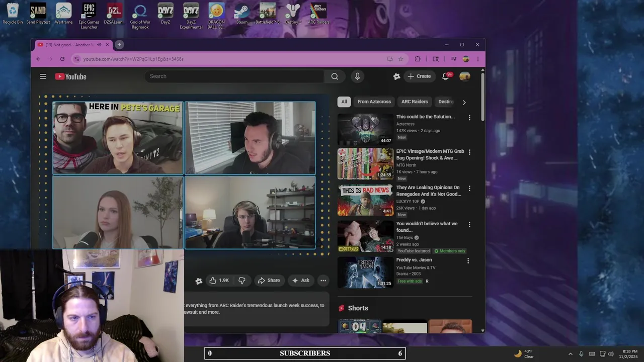
Task: Focus the YouTube Search field
Action: 234,76
